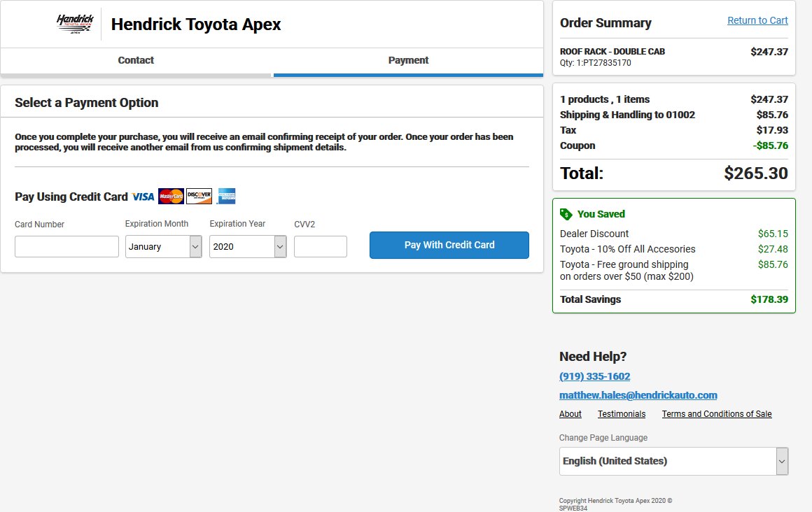Click the Dealer Discount amount $65.15
The image size is (812, 512).
pyautogui.click(x=773, y=234)
